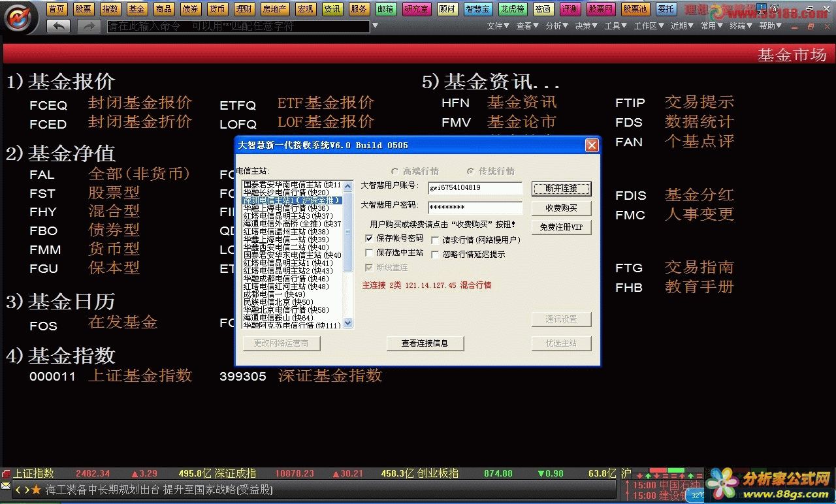Open the 房地产 toolbar button

point(274,8)
